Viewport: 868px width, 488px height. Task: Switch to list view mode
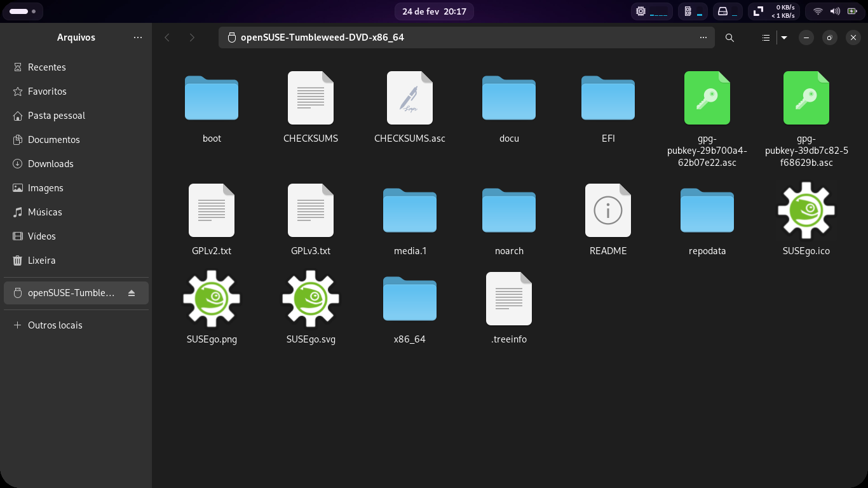click(x=766, y=37)
